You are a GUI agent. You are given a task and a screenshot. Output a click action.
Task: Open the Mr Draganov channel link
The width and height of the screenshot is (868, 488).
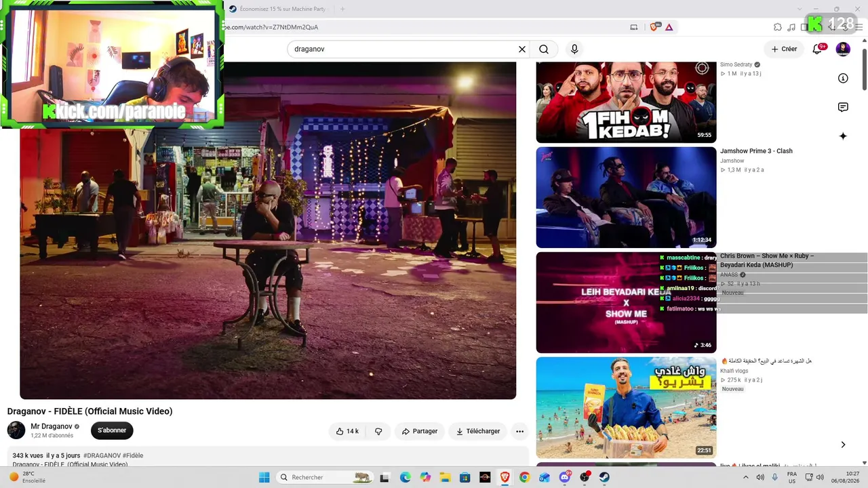point(52,426)
